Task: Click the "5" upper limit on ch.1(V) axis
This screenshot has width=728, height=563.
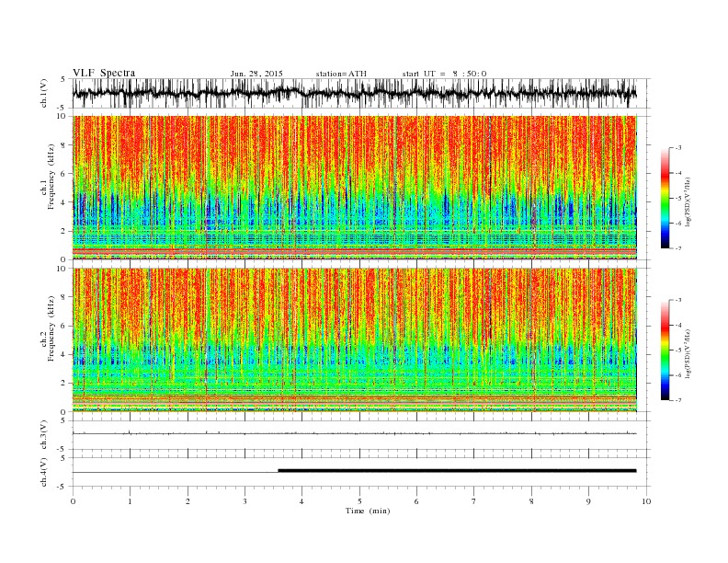Action: click(x=63, y=79)
